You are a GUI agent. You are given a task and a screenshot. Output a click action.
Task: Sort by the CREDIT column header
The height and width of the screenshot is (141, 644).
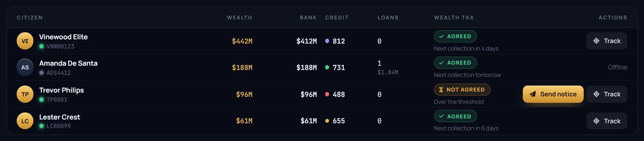click(337, 17)
